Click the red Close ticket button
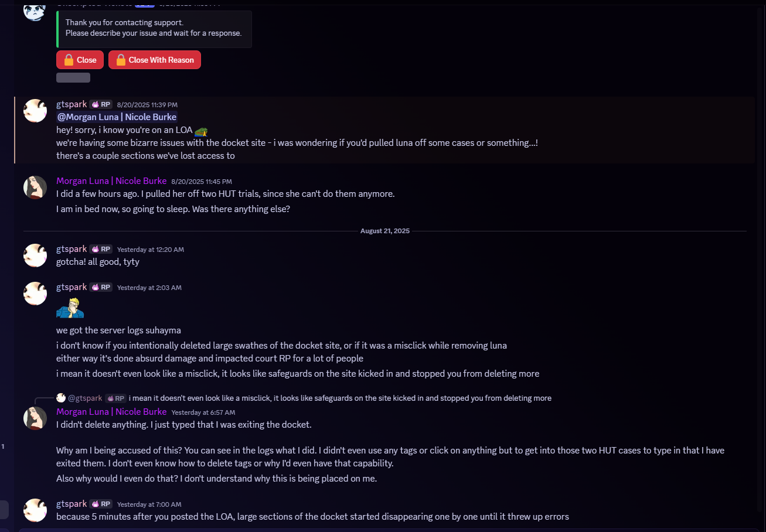 point(80,60)
